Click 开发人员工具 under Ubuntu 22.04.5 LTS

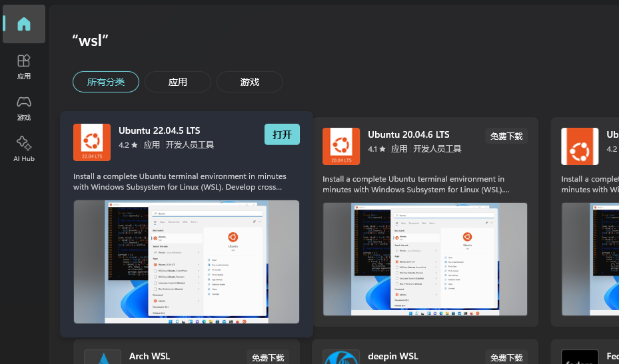(189, 145)
